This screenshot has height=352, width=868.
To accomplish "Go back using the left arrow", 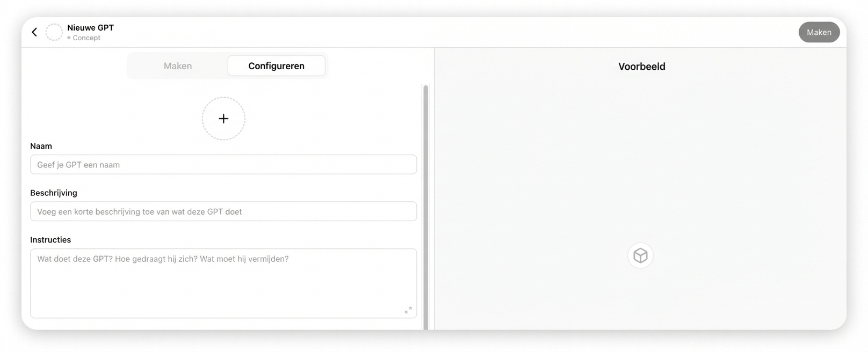I will 34,32.
